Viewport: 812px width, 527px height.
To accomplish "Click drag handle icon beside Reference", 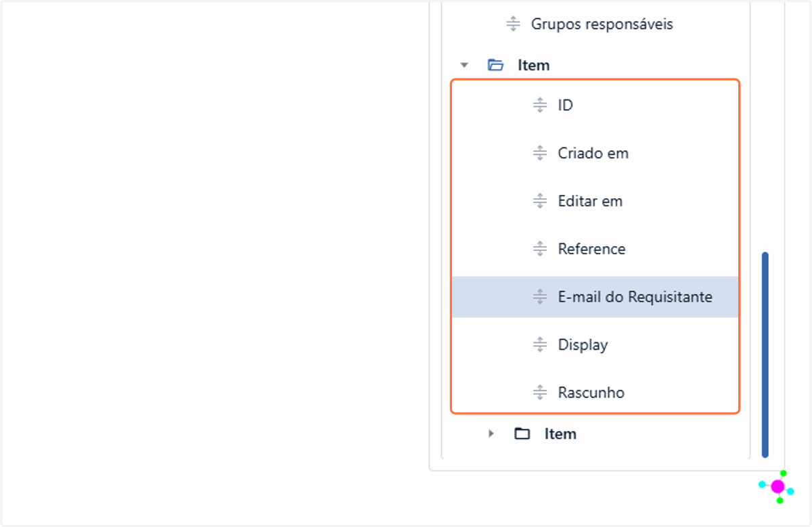I will tap(540, 249).
